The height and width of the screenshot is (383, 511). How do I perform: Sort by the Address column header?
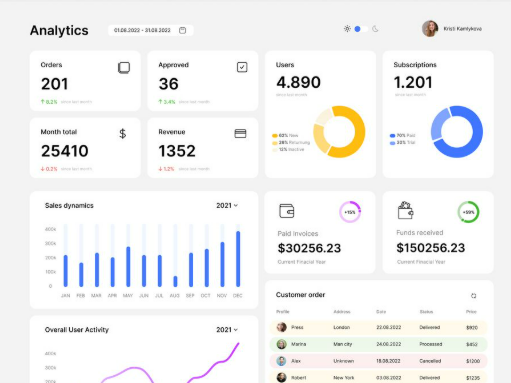coord(342,312)
